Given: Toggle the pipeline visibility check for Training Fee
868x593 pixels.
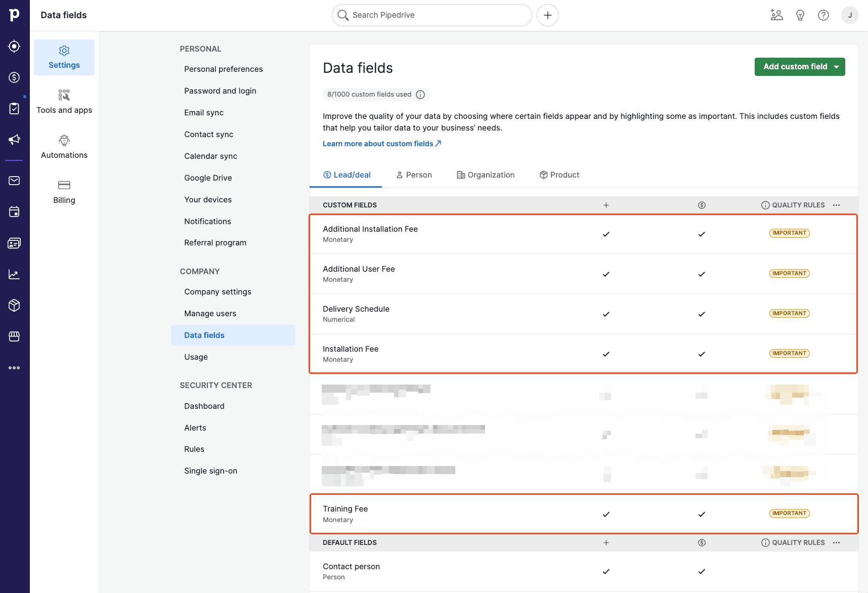Looking at the screenshot, I should point(605,514).
